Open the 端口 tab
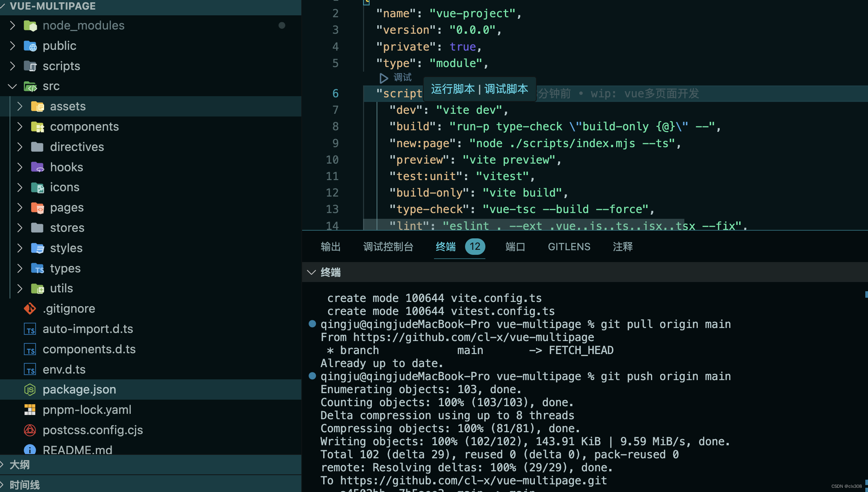 pos(515,247)
